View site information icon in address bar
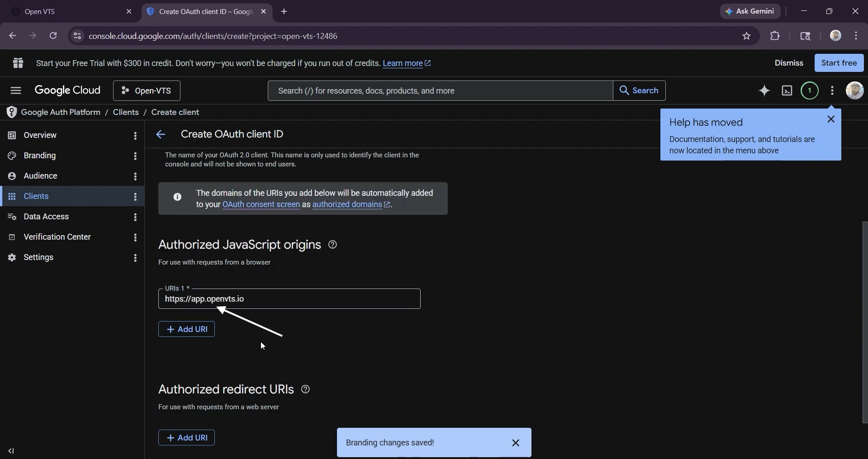The image size is (868, 459). [77, 36]
